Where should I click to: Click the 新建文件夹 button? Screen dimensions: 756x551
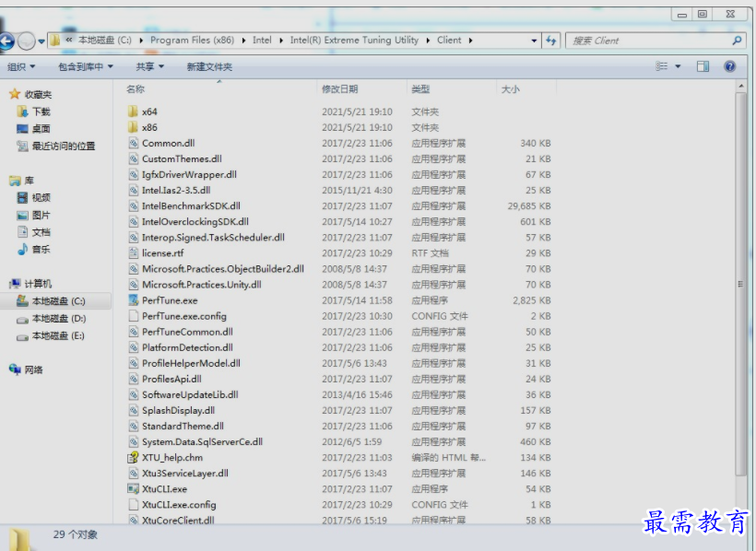click(209, 66)
